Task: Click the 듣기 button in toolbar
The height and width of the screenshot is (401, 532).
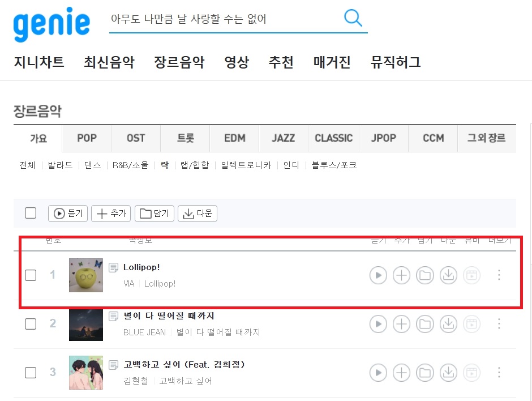Action: [68, 213]
